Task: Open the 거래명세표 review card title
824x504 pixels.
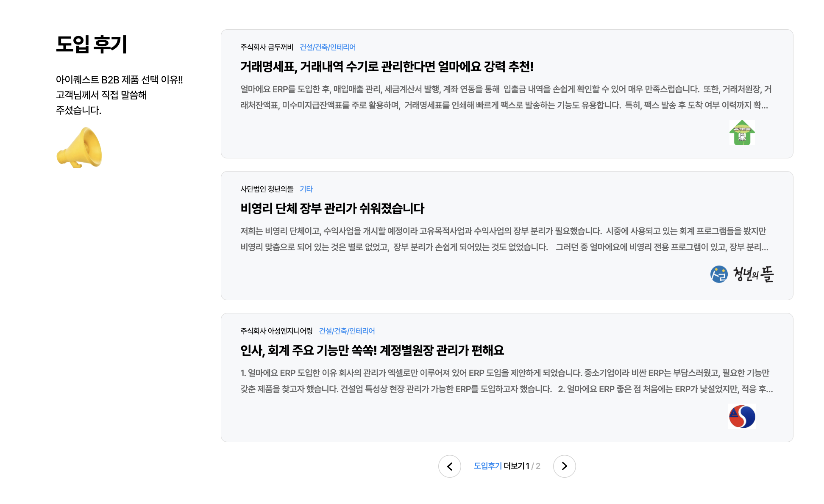Action: [x=386, y=66]
